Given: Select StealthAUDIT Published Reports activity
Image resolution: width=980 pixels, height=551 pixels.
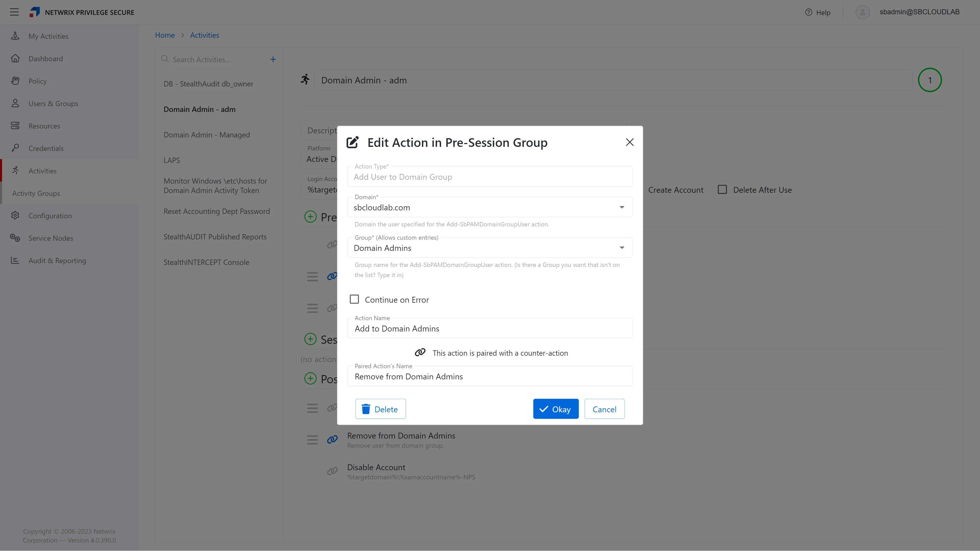Looking at the screenshot, I should point(215,237).
